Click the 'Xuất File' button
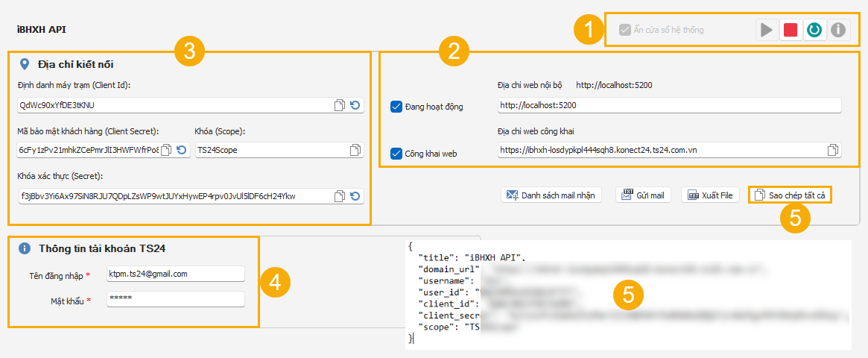The image size is (868, 358). tap(711, 195)
